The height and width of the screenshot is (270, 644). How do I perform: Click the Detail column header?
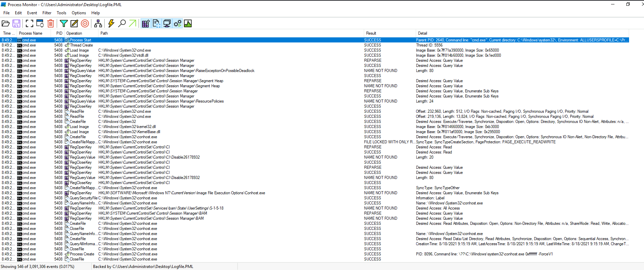[522, 33]
